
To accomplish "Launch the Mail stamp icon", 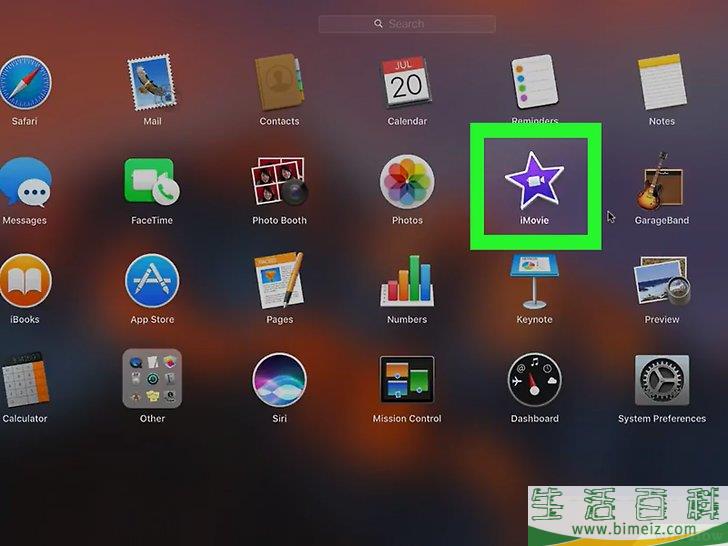I will coord(152,82).
